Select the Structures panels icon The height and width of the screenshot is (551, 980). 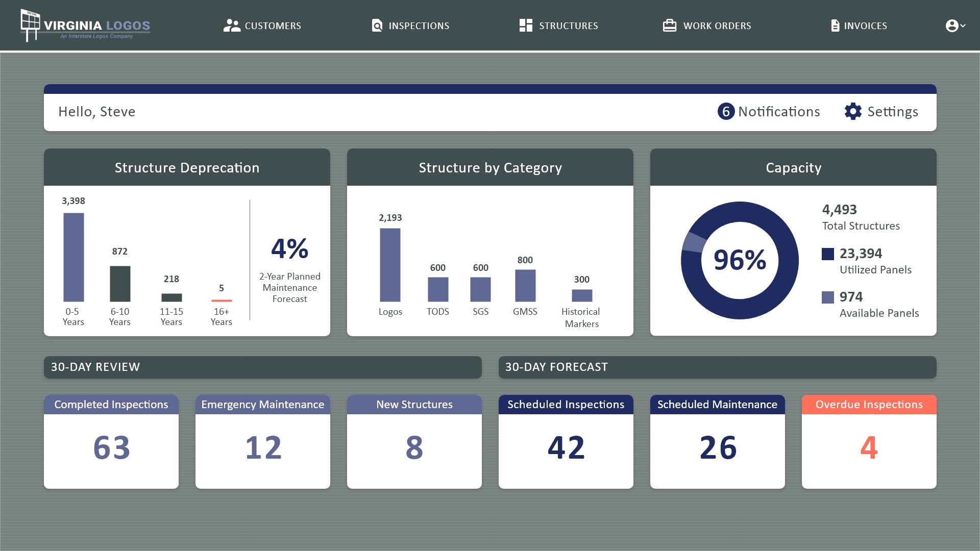526,25
